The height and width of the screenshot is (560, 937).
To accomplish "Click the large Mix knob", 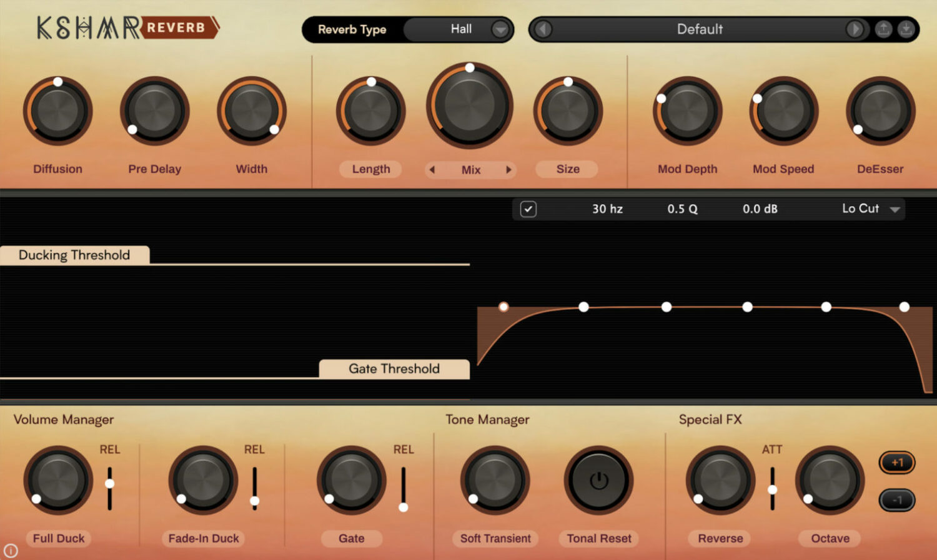I will click(x=470, y=105).
